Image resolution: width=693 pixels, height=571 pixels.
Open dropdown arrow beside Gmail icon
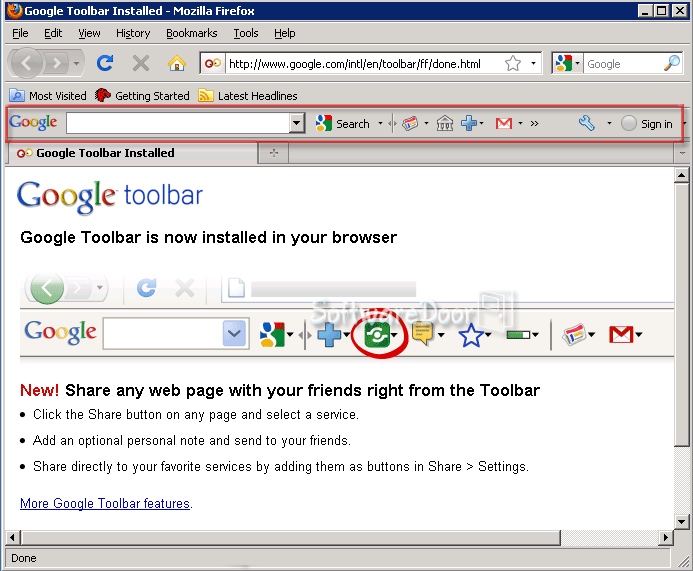point(520,123)
